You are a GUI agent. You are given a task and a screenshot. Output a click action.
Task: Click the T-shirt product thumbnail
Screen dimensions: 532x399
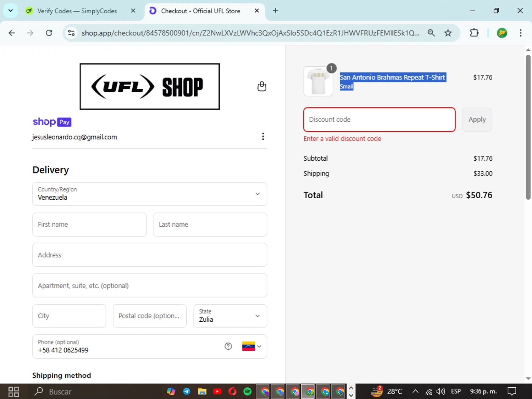[x=318, y=81]
